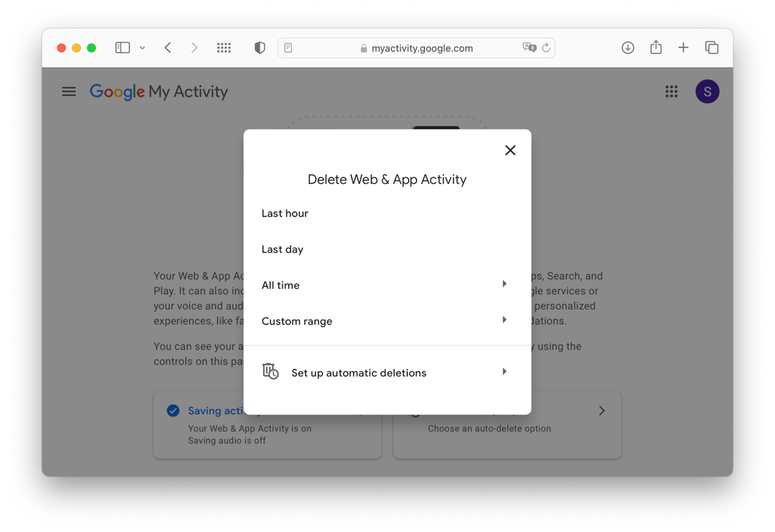
Task: Reload the current page
Action: click(546, 47)
